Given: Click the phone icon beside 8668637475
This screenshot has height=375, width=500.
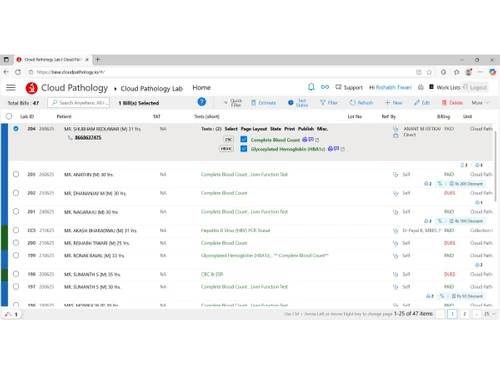Looking at the screenshot, I should coord(70,138).
